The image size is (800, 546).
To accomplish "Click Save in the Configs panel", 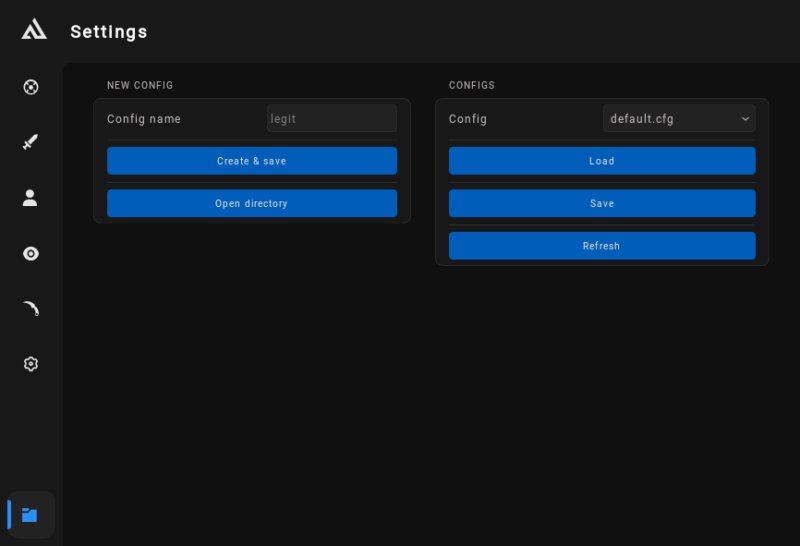I will click(601, 204).
